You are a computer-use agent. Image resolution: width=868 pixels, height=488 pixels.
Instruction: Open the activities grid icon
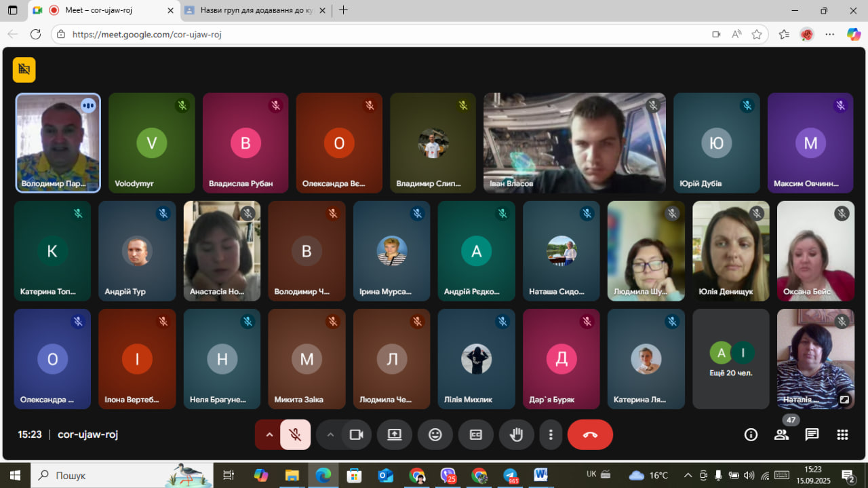coord(842,435)
